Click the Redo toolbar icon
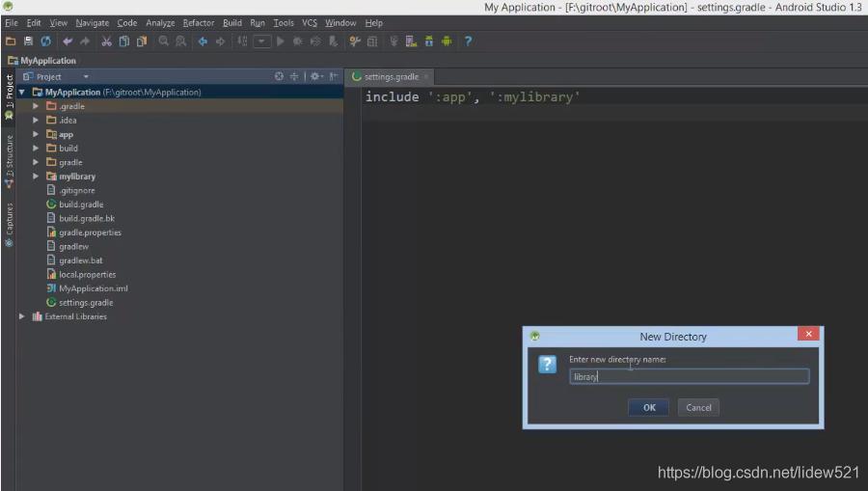Screen dimensions: 868x491 [85, 41]
